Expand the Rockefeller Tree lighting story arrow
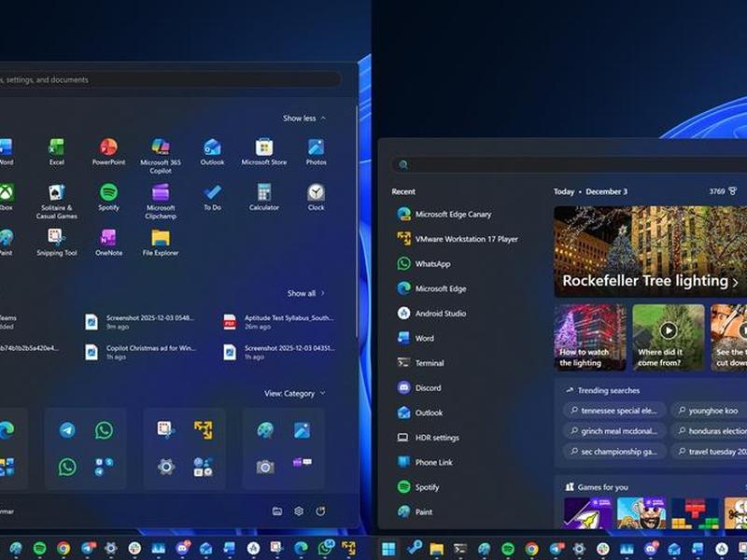 click(735, 283)
